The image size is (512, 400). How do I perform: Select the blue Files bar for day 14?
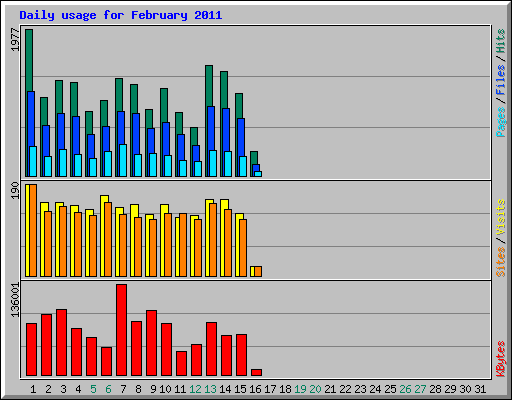point(226,130)
